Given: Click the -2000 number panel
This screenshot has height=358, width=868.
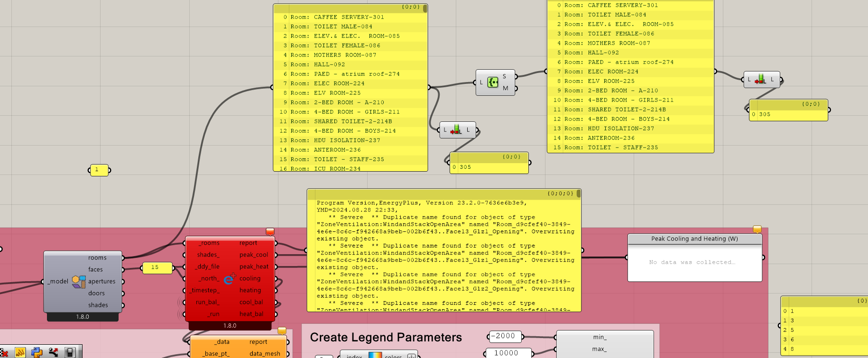Looking at the screenshot, I should coord(505,336).
